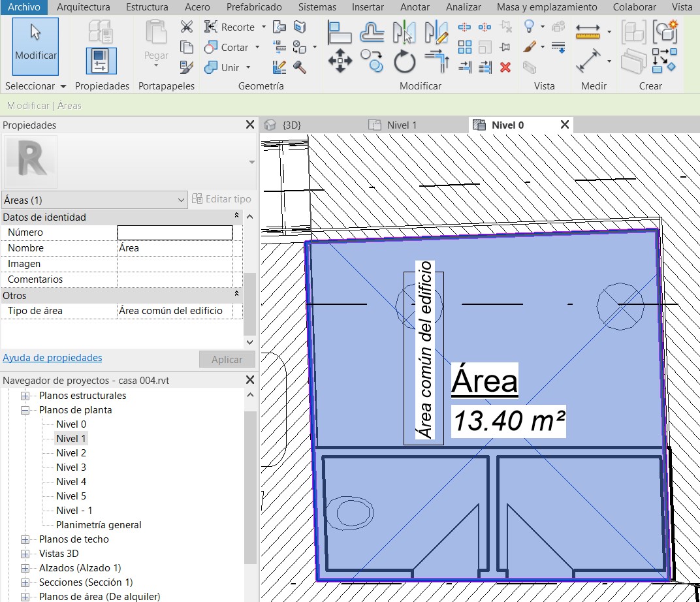Open the Arquitectura ribbon tab

(84, 7)
